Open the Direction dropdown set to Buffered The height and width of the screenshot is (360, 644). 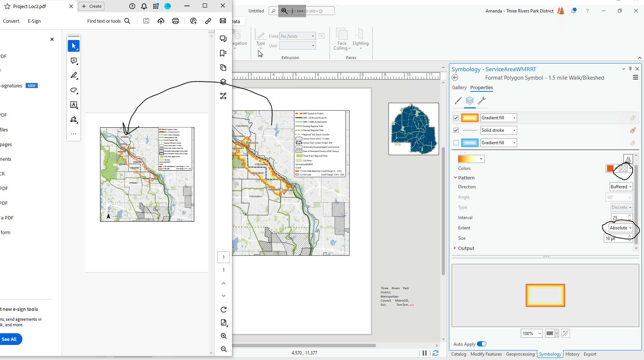(x=621, y=186)
